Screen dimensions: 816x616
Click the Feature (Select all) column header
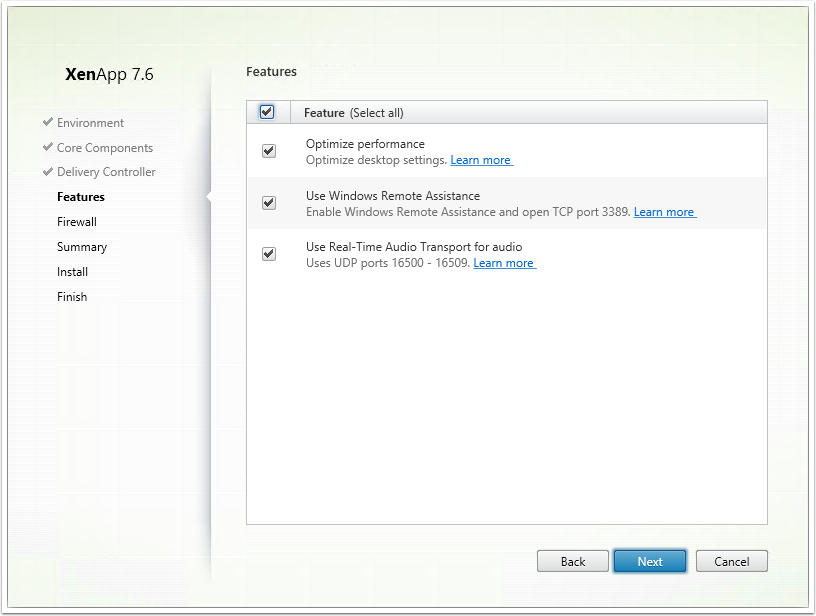coord(353,113)
